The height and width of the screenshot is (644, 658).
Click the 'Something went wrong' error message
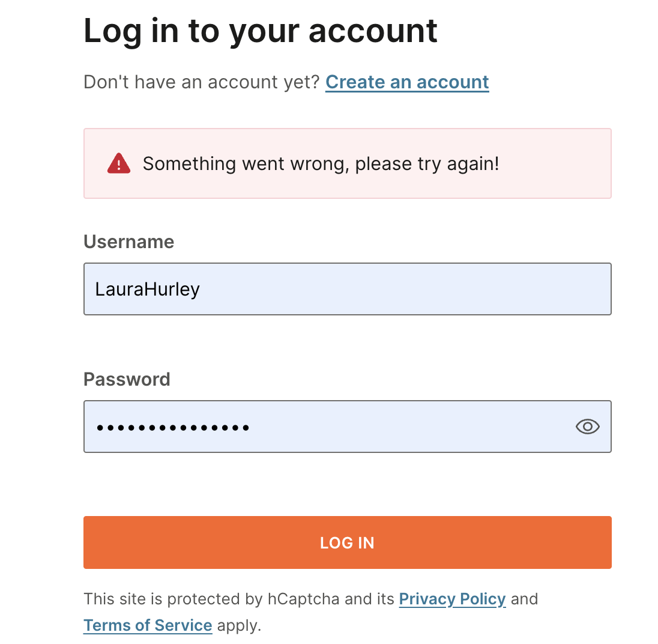pyautogui.click(x=321, y=163)
